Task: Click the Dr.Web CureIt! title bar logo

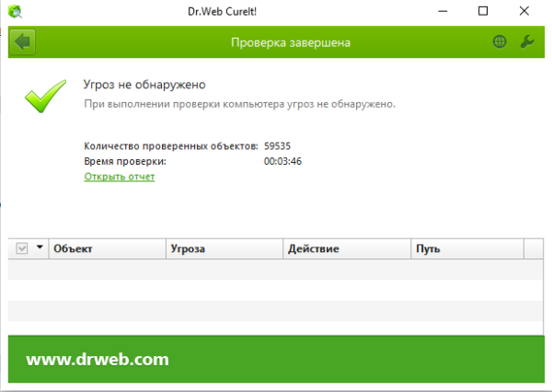Action: point(15,11)
